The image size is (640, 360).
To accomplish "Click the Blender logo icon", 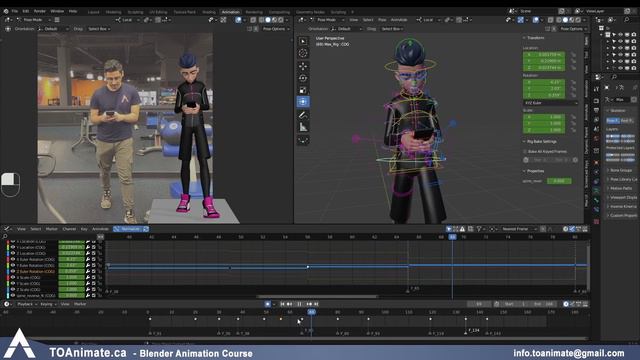I will pyautogui.click(x=6, y=11).
